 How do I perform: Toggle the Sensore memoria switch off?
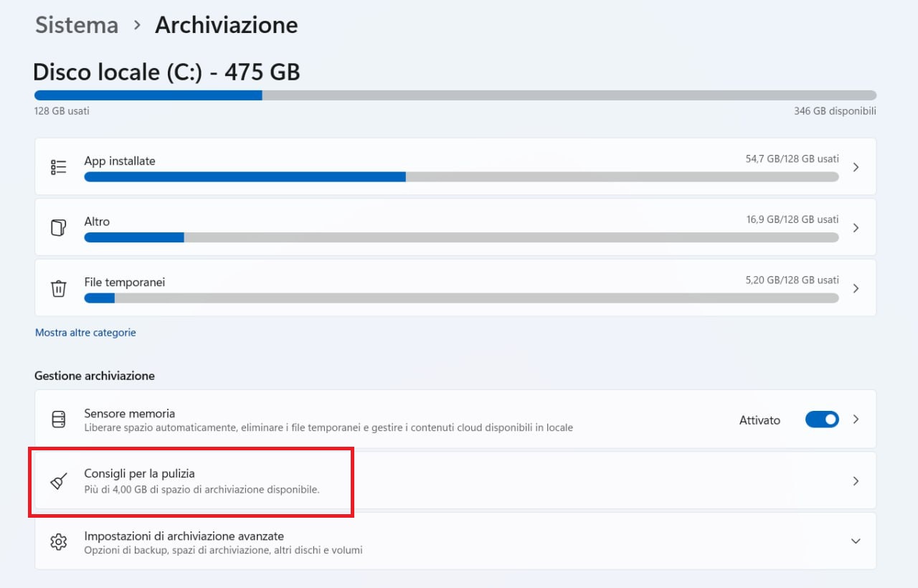822,419
